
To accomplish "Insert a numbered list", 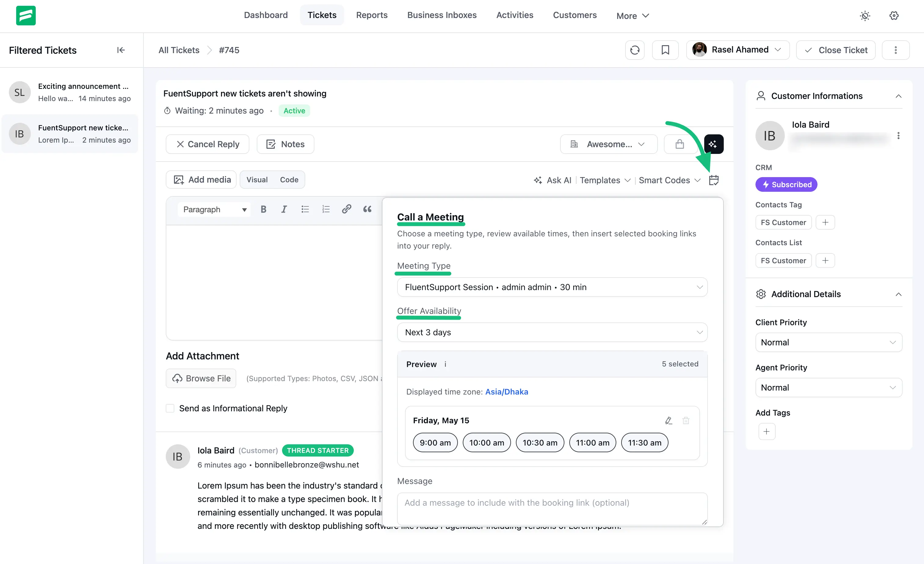I will (x=325, y=209).
